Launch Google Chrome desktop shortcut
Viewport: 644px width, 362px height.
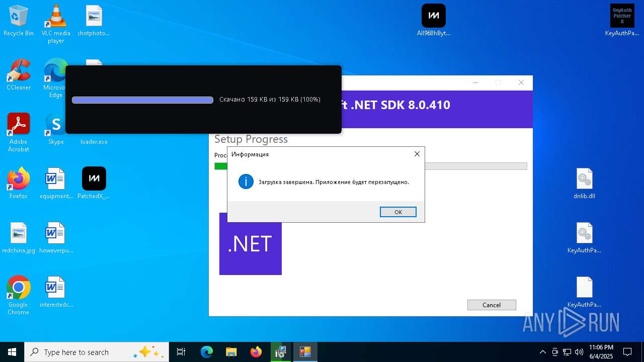(19, 296)
